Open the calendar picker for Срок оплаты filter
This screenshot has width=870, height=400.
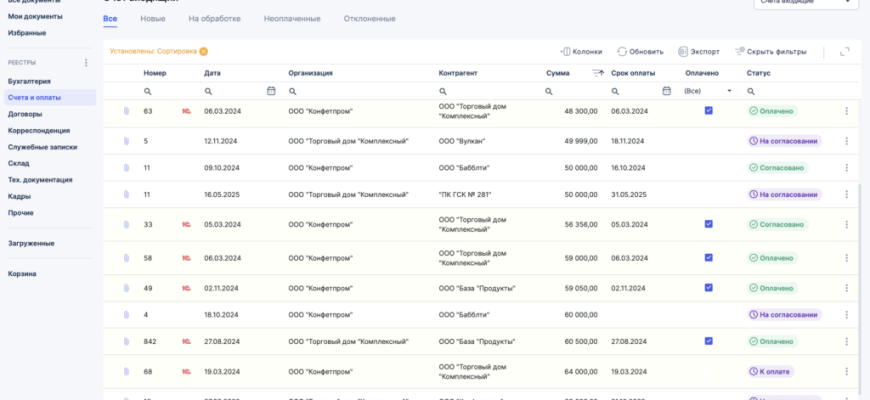coord(667,91)
